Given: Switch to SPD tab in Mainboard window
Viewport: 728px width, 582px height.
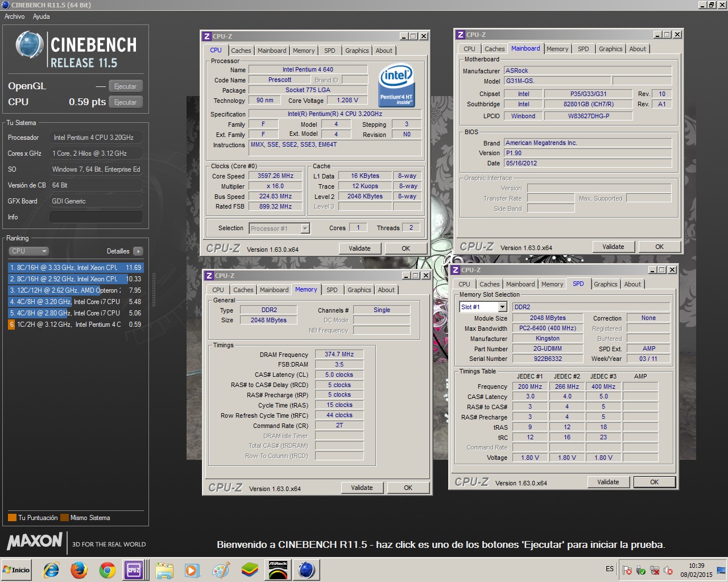Looking at the screenshot, I should (x=584, y=49).
